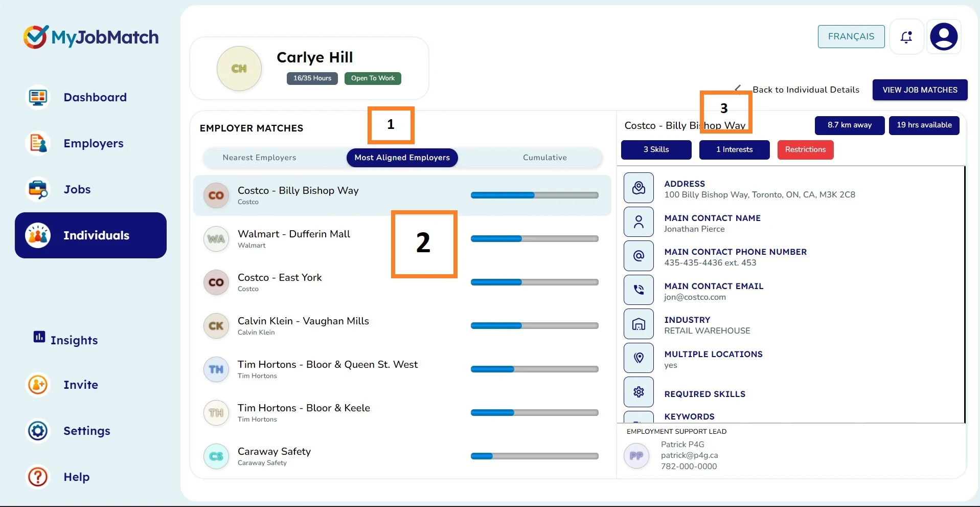Viewport: 980px width, 507px height.
Task: Click Walmart - Dufferin Mall match bar
Action: point(535,239)
